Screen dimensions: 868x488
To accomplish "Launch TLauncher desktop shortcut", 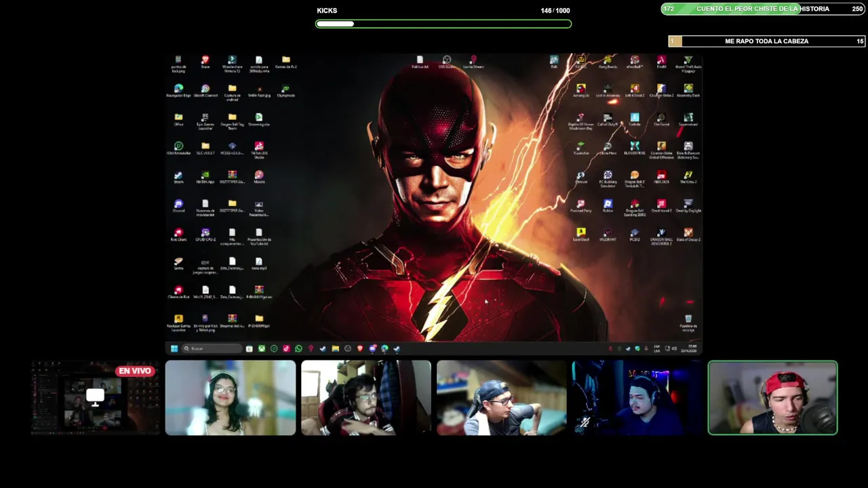I will click(x=581, y=148).
